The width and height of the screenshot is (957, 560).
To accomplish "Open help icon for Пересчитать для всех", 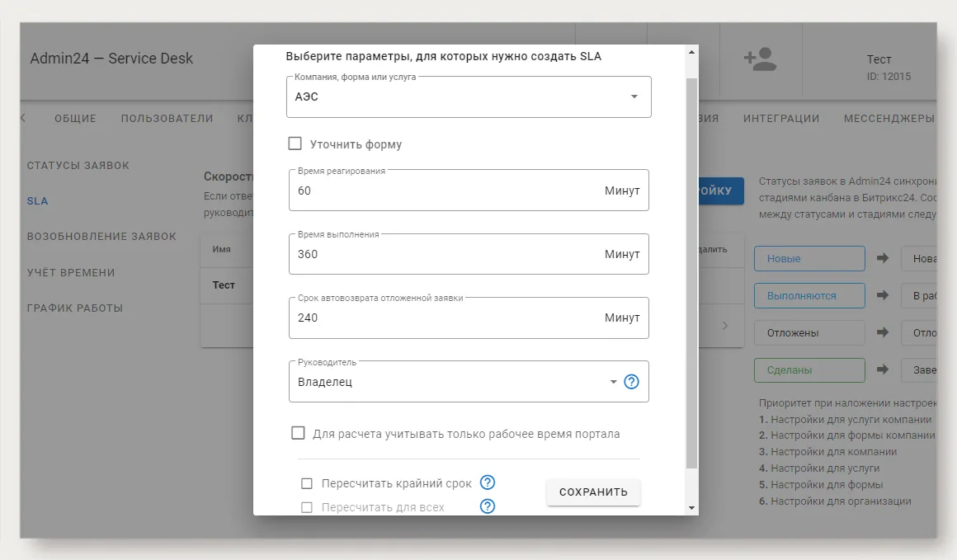I will pos(487,506).
